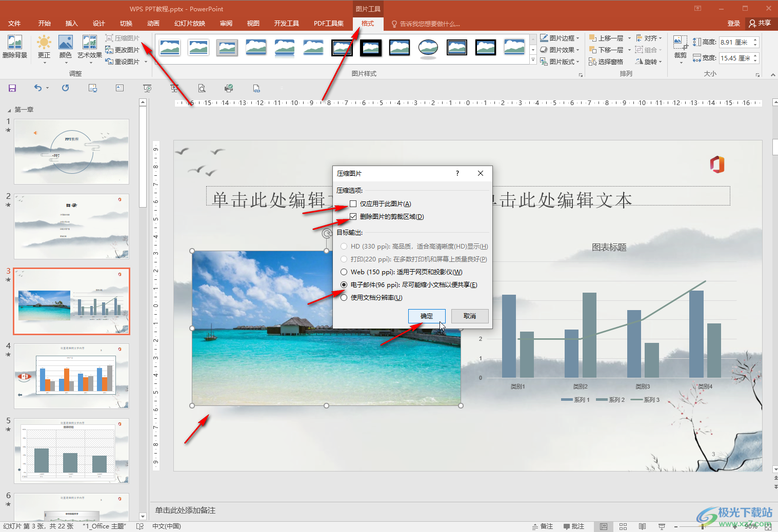Click the Save icon in quick toolbar
The height and width of the screenshot is (532, 778).
[12, 88]
